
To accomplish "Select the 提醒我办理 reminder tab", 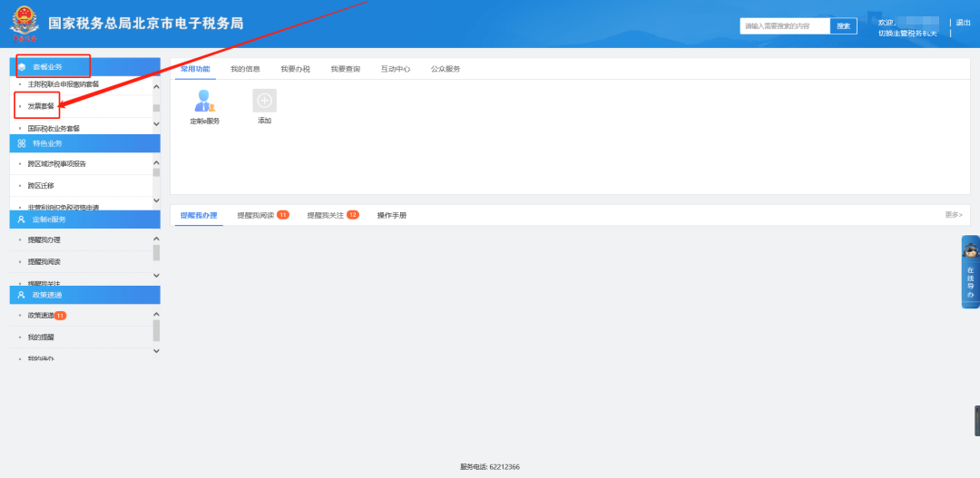I will tap(199, 215).
